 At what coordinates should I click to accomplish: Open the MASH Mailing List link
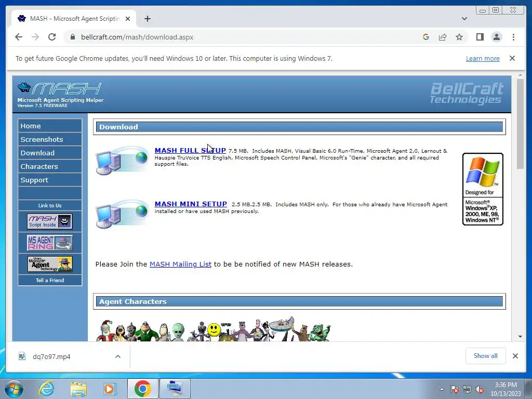pos(180,264)
